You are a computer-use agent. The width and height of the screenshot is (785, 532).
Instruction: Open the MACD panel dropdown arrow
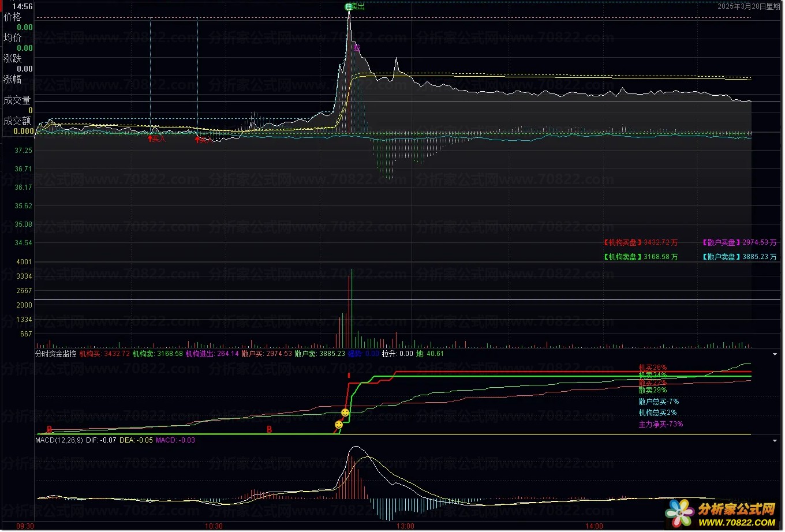[x=775, y=441]
